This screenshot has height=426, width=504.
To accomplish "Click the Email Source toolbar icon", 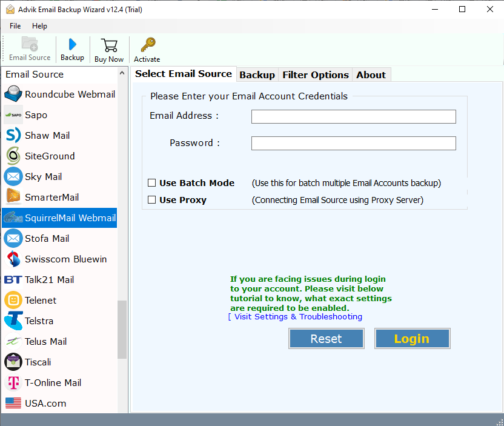I will click(30, 44).
